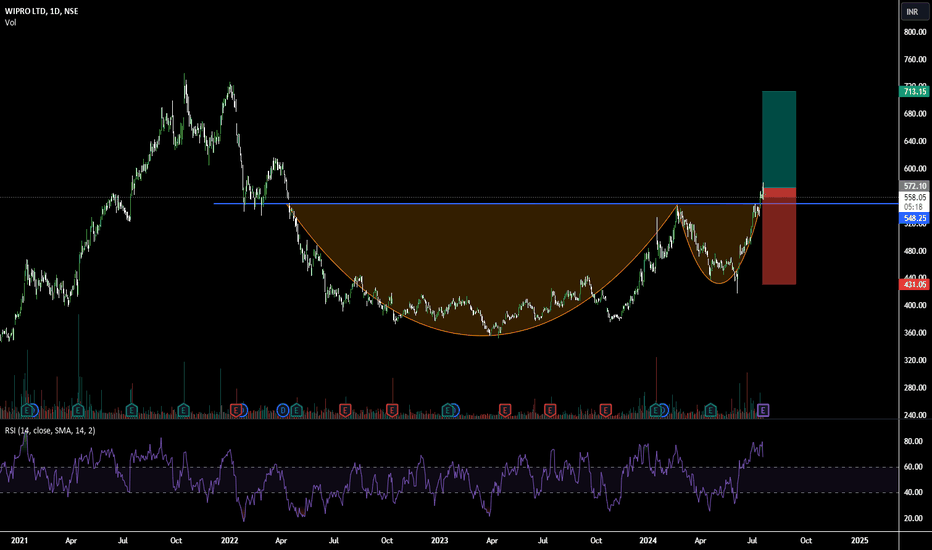932x550 pixels.
Task: Click the red earnings marker at January 2022
Action: (236, 410)
